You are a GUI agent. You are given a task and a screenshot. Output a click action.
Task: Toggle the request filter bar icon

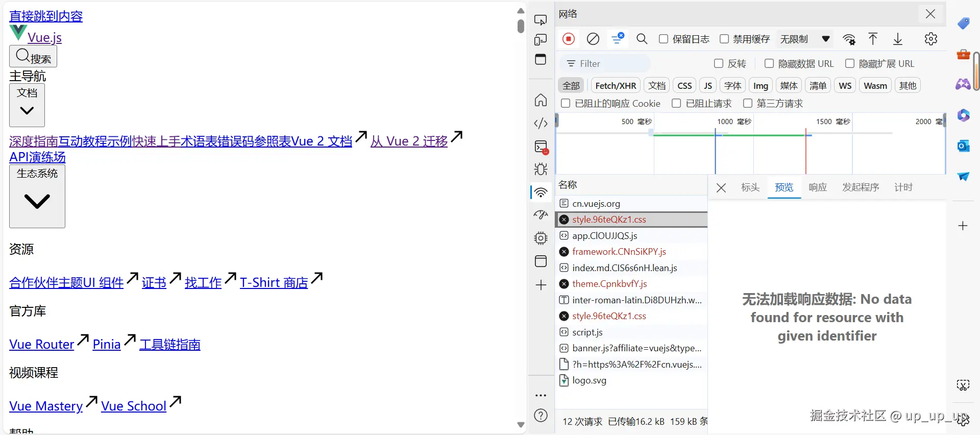(618, 38)
